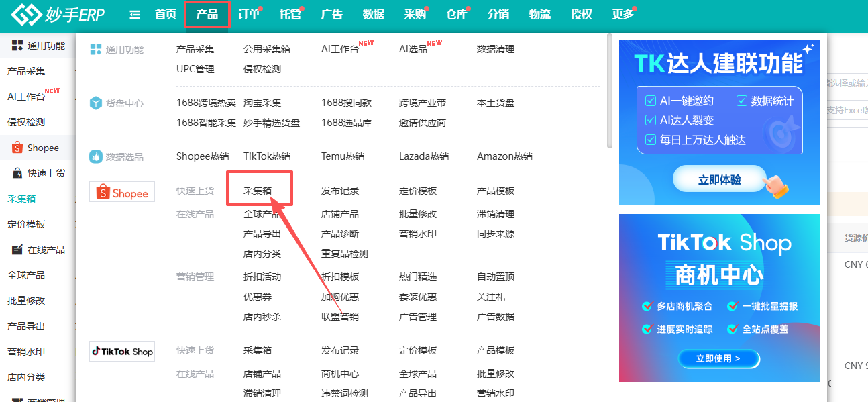Click the 在线产品 icon in sidebar
Viewport: 868px width, 402px height.
pyautogui.click(x=17, y=250)
